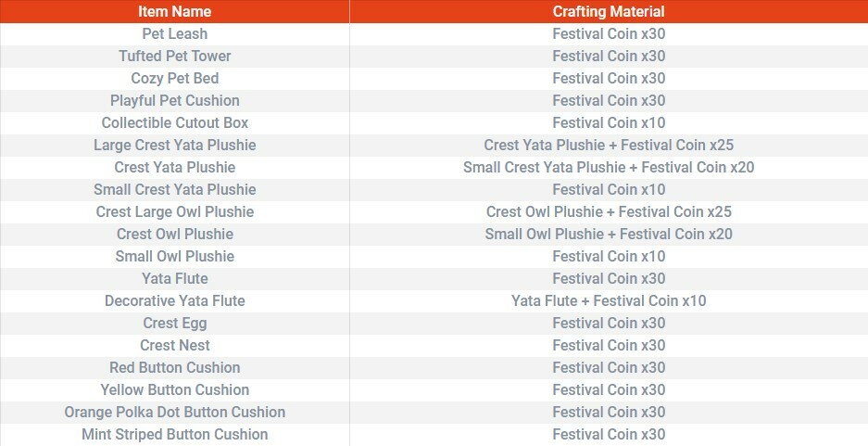Click Collectible Cutout Box item cell
Screen dimensions: 868x446
(174, 122)
